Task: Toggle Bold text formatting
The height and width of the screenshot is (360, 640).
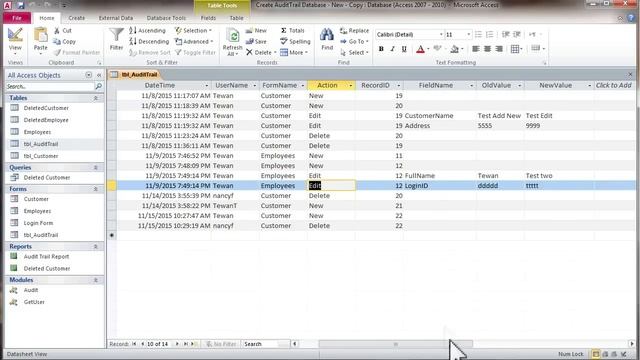Action: tap(381, 49)
